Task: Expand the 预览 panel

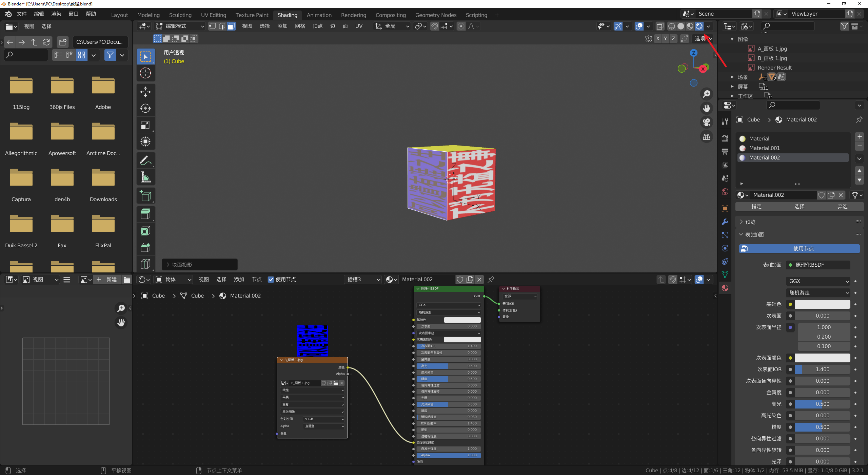Action: click(750, 222)
